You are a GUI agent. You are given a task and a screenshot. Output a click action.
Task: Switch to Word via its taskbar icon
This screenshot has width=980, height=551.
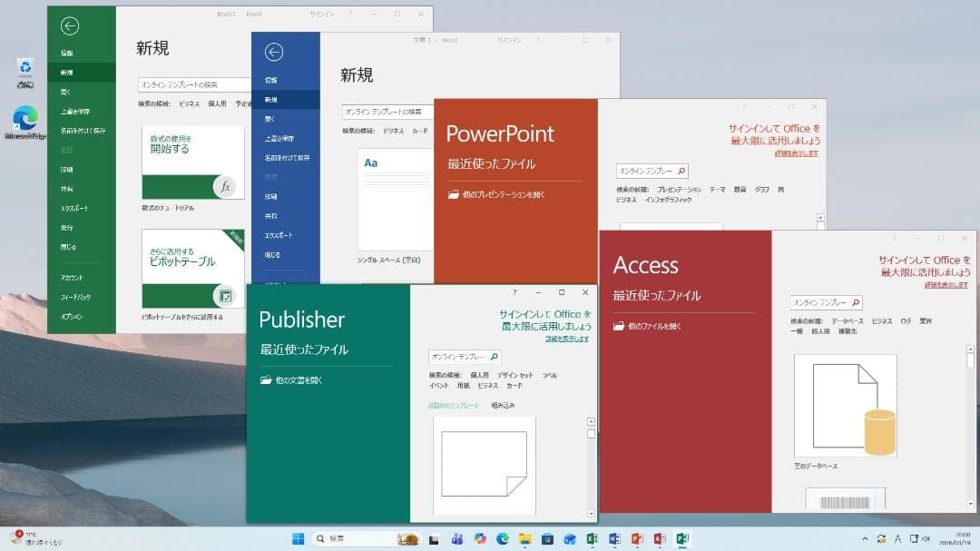point(615,539)
